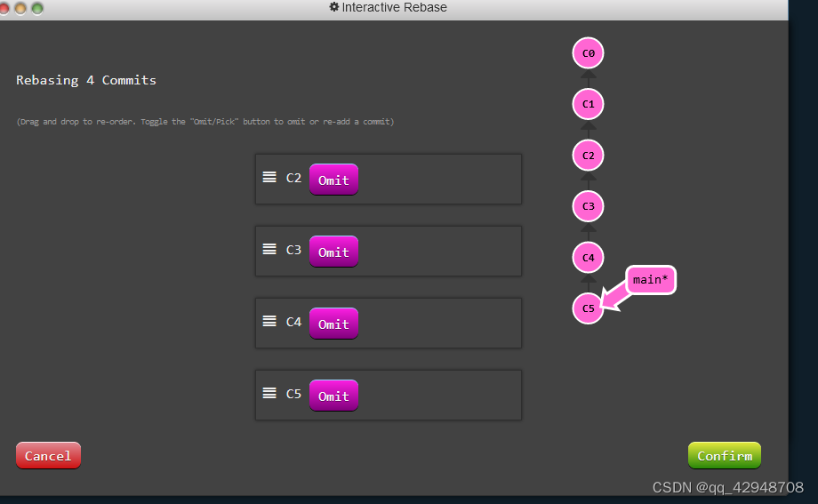Toggle the Omit button for commit C2

coord(334,180)
